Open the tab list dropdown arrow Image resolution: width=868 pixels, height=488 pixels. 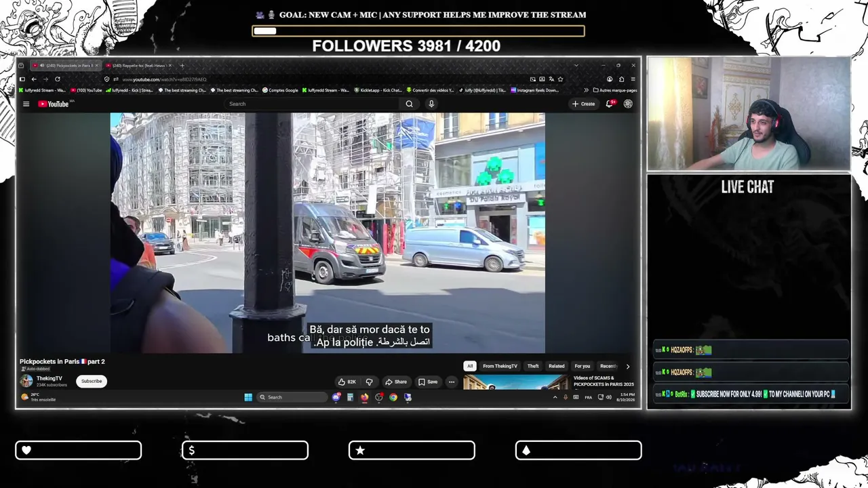point(576,66)
